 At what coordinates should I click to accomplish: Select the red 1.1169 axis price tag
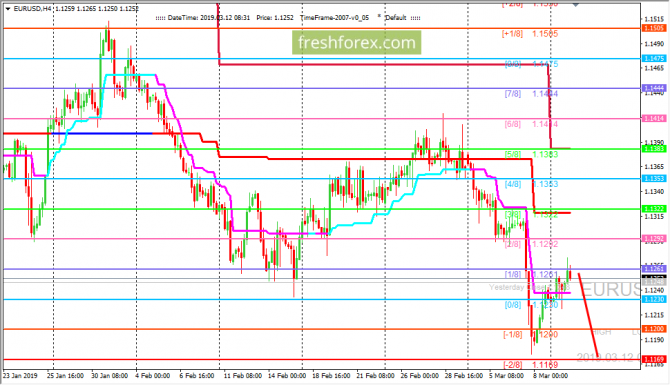(x=654, y=359)
